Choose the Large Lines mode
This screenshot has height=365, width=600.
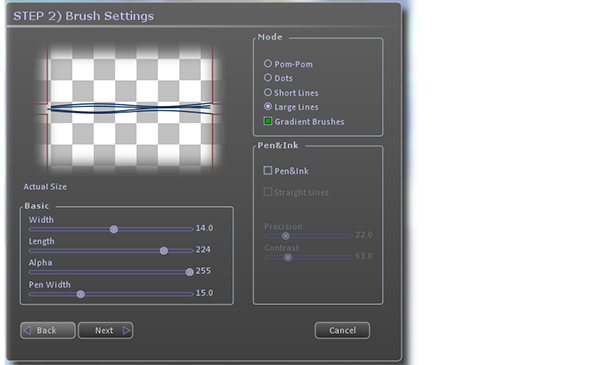(x=268, y=106)
